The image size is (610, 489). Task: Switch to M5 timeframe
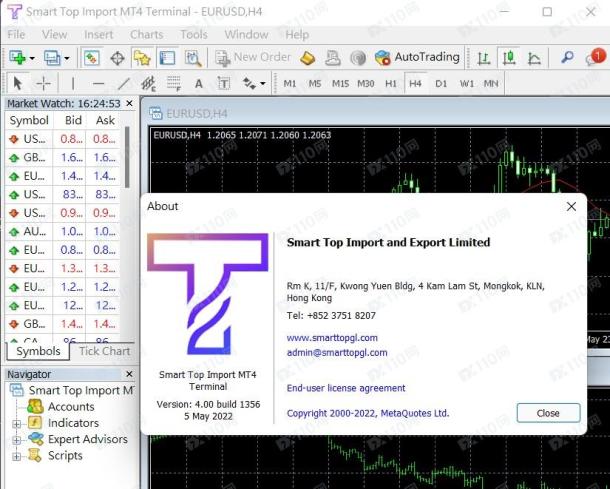pos(315,84)
